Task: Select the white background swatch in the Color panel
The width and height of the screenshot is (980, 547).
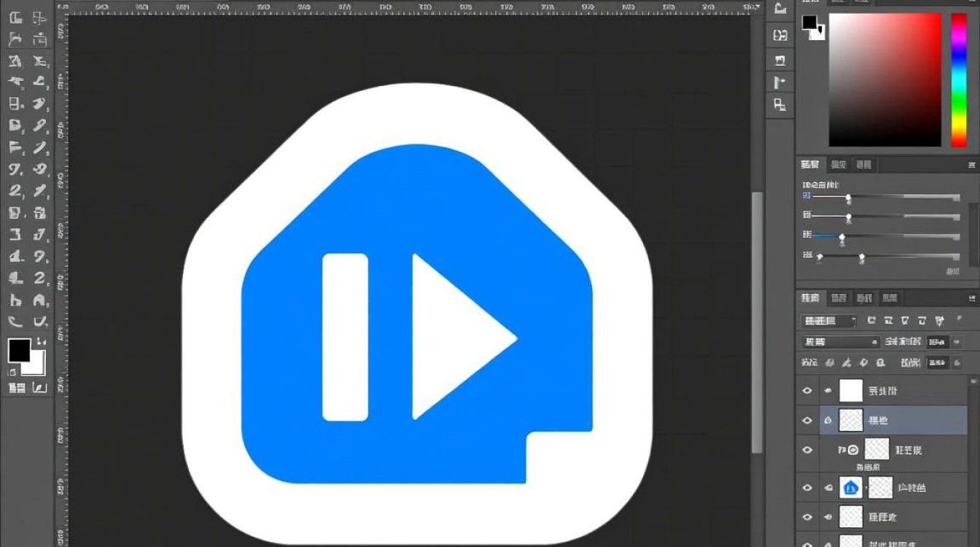Action: (818, 33)
